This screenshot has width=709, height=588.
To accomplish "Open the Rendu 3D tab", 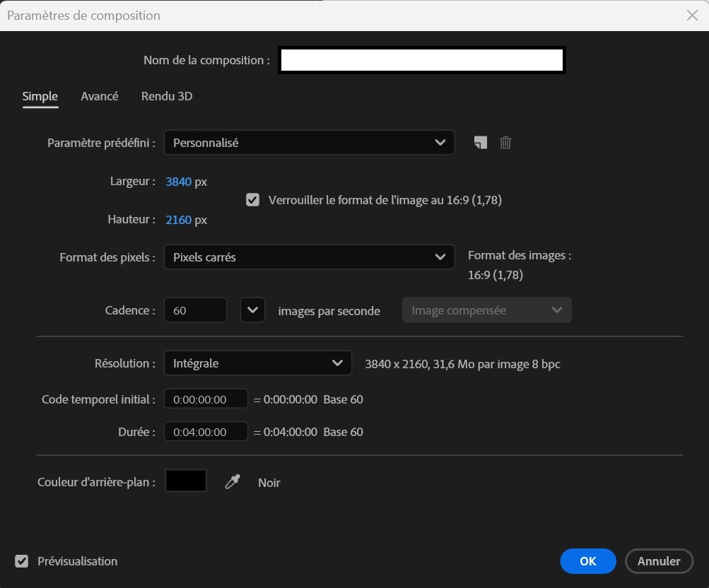I will tap(167, 96).
